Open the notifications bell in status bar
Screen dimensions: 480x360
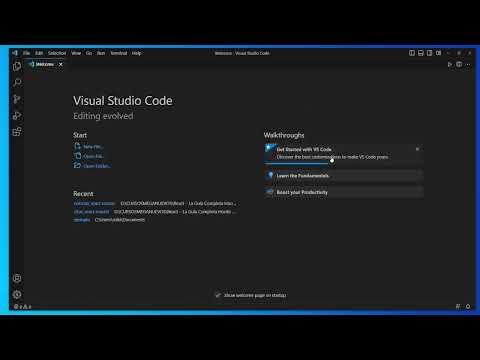click(x=468, y=306)
